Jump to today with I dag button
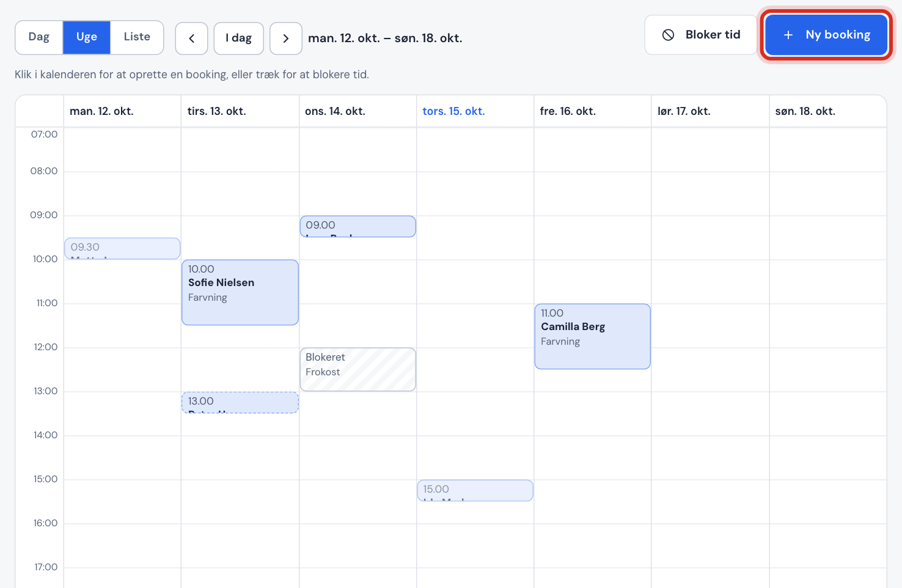Screen dimensions: 902x588 (239, 39)
